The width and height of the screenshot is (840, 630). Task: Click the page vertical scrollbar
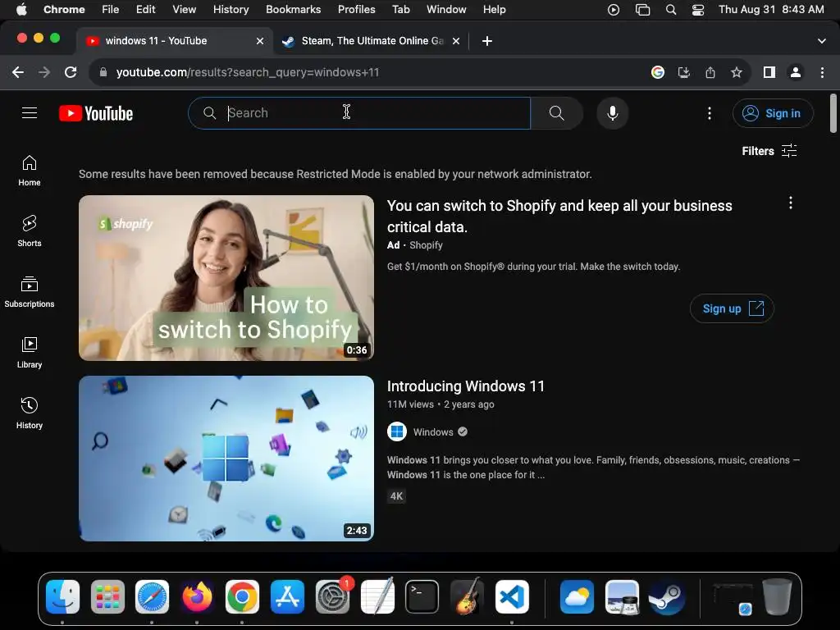[x=833, y=113]
